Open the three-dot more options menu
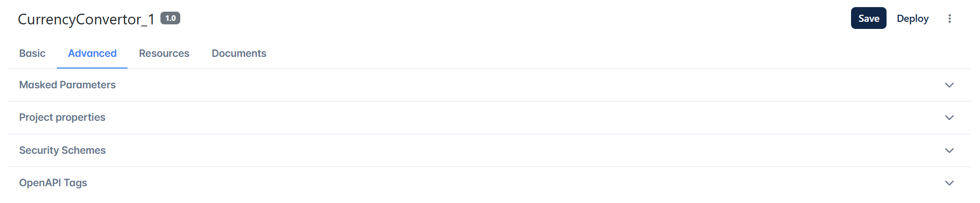The width and height of the screenshot is (980, 203). [x=949, y=19]
